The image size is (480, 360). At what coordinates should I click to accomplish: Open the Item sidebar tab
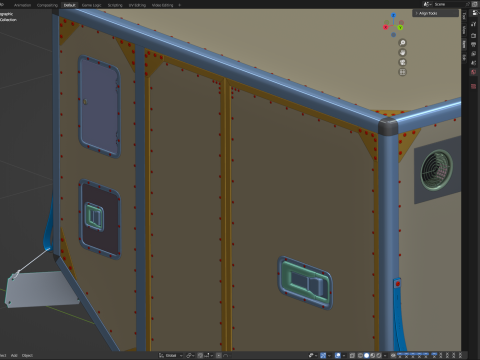tap(464, 44)
